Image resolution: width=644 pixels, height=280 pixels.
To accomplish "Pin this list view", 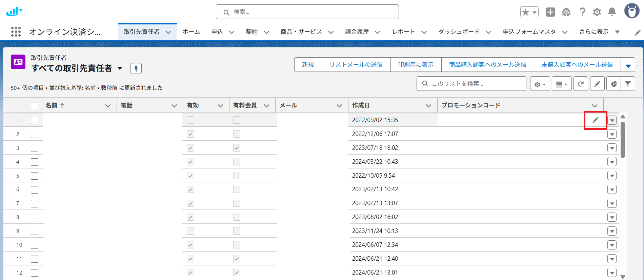I will pyautogui.click(x=136, y=68).
